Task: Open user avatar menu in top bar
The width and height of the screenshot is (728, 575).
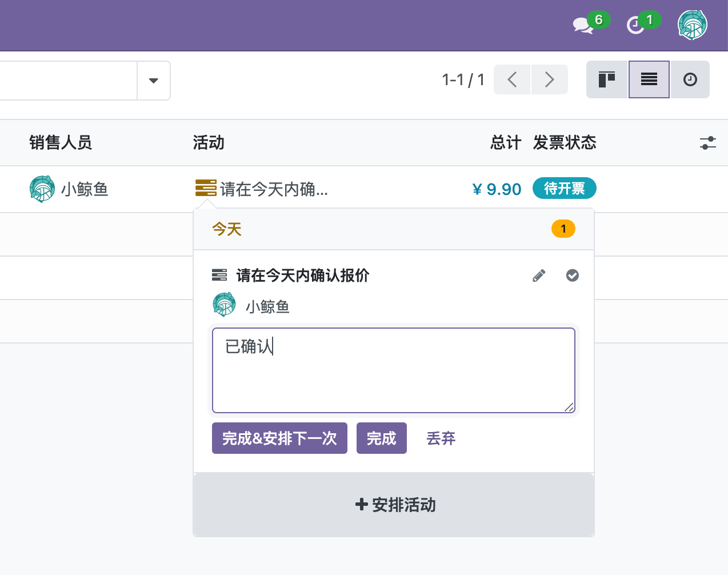Action: (x=692, y=25)
